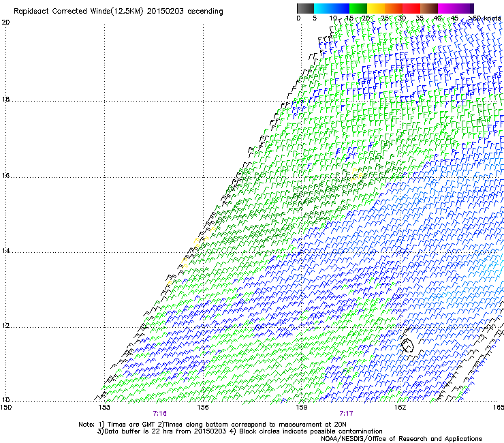Click the orange 25-30 knots legend swatch

point(394,8)
